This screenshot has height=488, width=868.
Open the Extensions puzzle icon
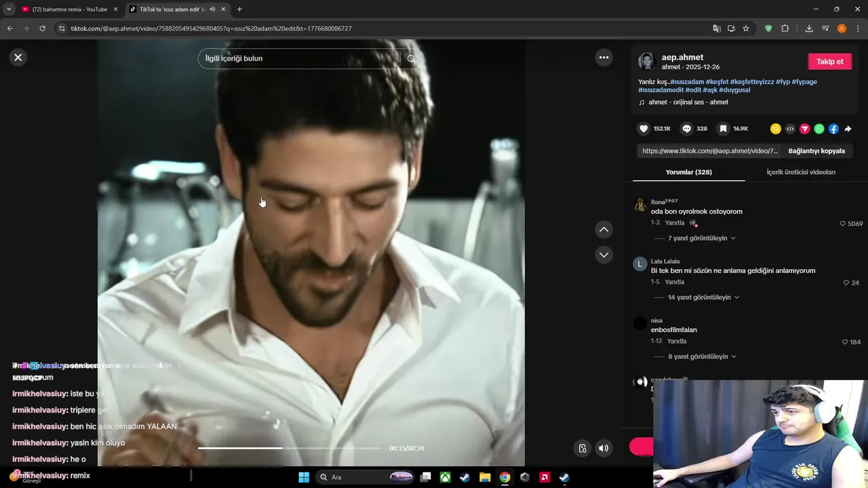[785, 28]
